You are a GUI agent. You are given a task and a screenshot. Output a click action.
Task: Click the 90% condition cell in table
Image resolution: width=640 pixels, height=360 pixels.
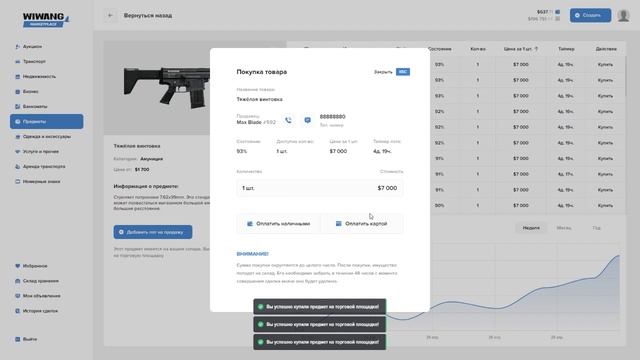tap(439, 205)
